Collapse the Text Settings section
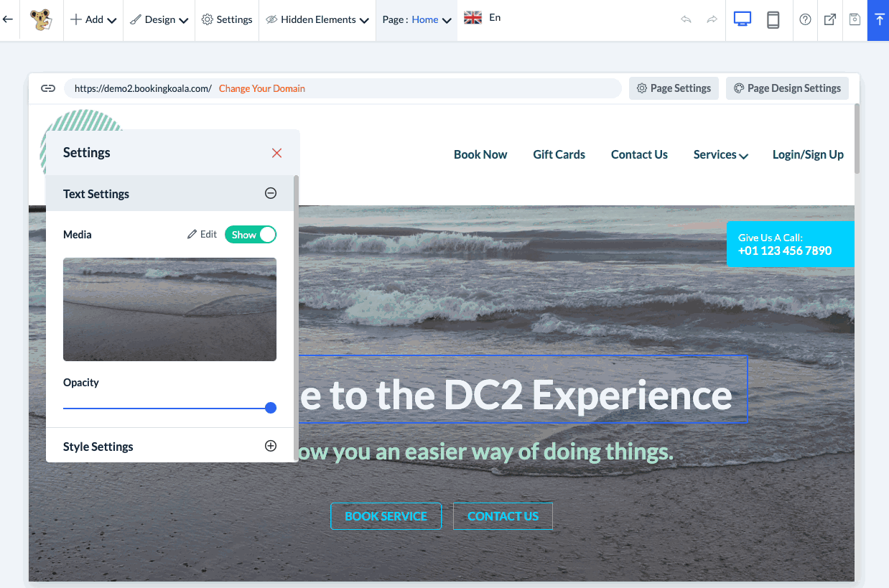The height and width of the screenshot is (588, 889). tap(271, 193)
